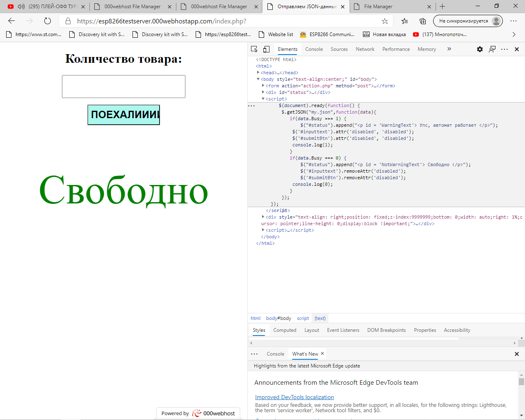
Task: Select body#body in breadcrumb bar
Action: point(278,318)
